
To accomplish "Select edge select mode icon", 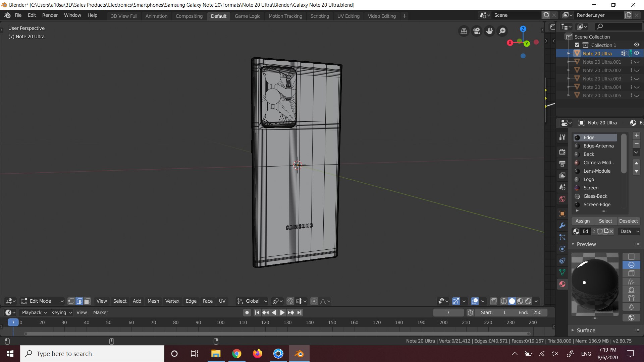I will pos(79,301).
